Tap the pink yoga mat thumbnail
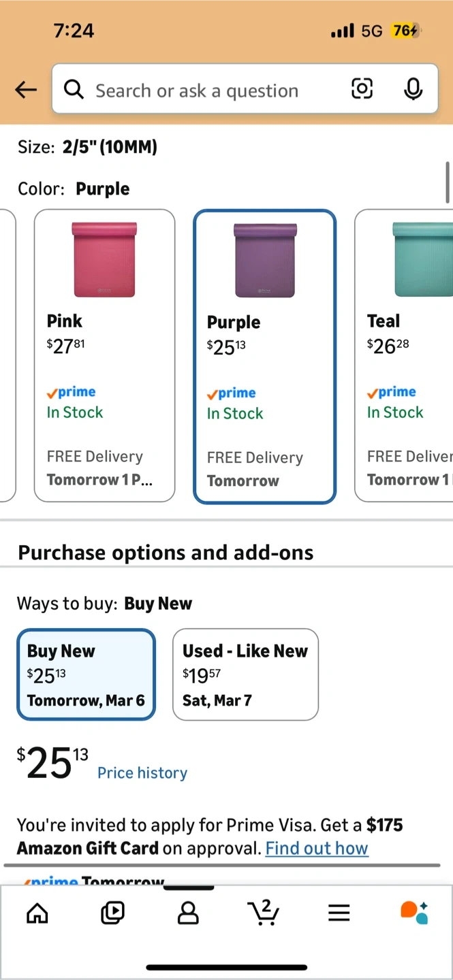Viewport: 453px width, 980px height. tap(104, 259)
